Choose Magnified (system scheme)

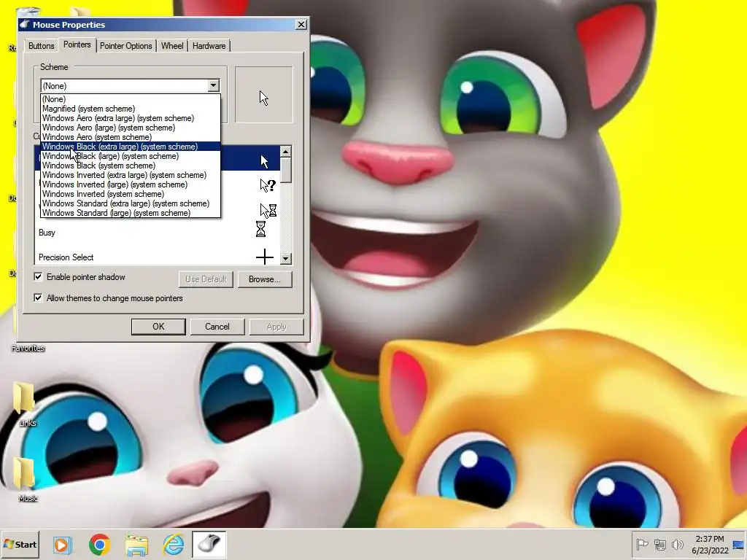[x=131, y=109]
